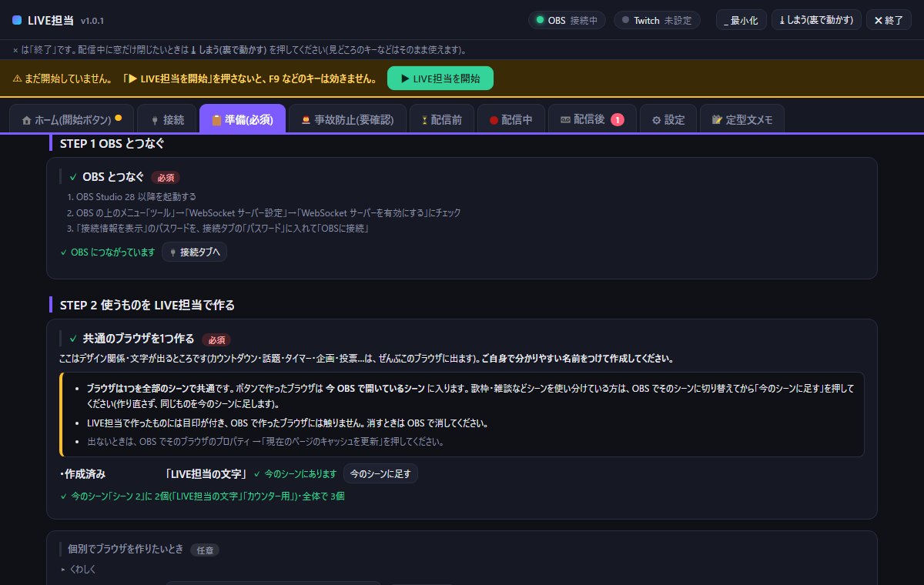Image resolution: width=924 pixels, height=585 pixels.
Task: Click the 今のシーン「シーン 2」に 2個 summary line
Action: tap(202, 496)
